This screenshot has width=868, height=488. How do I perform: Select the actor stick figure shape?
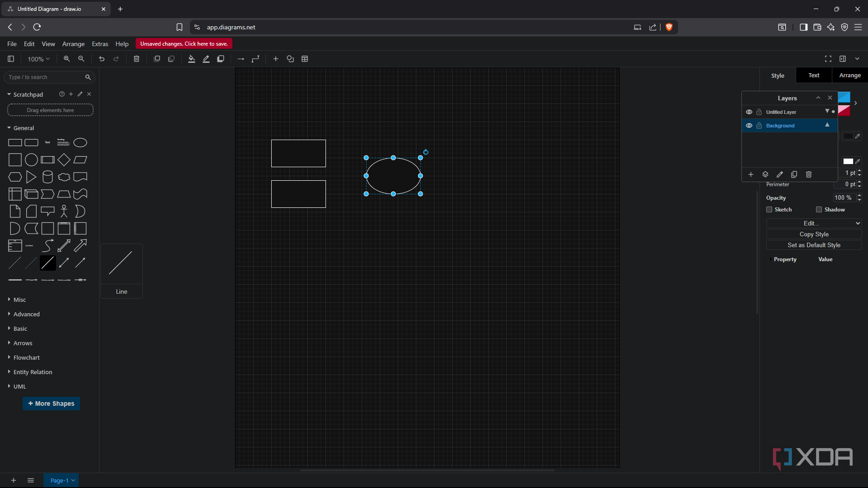[x=64, y=211]
